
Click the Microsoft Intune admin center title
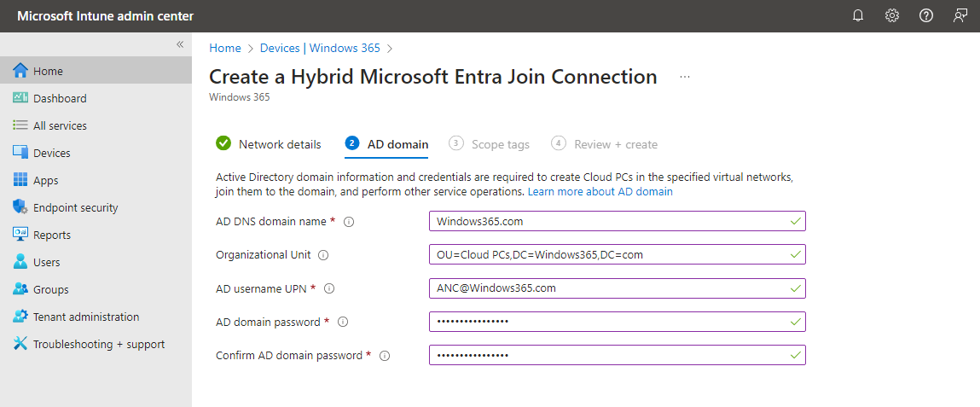pos(105,16)
